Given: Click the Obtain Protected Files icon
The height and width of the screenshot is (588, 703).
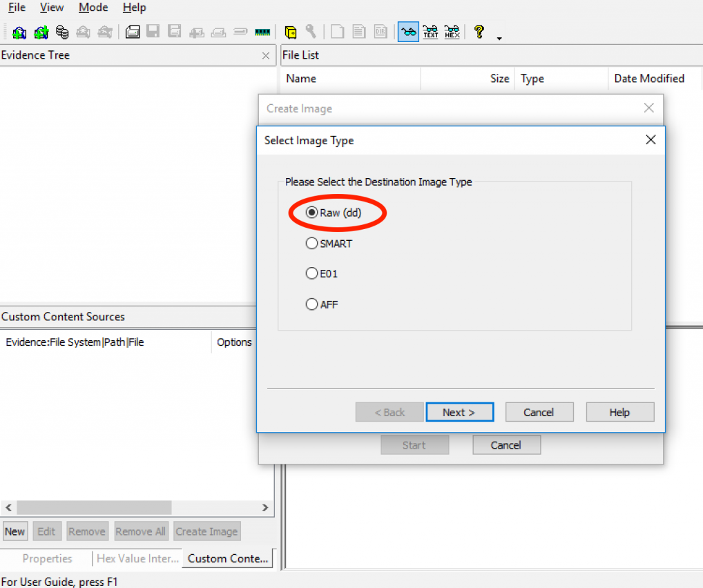Looking at the screenshot, I should tap(291, 32).
